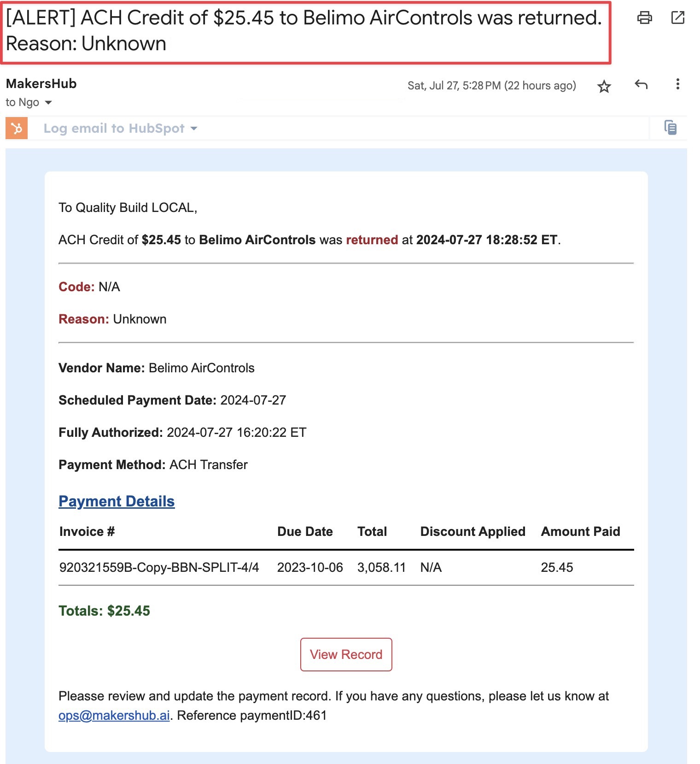The image size is (700, 764).
Task: Click the Total column header
Action: [372, 531]
